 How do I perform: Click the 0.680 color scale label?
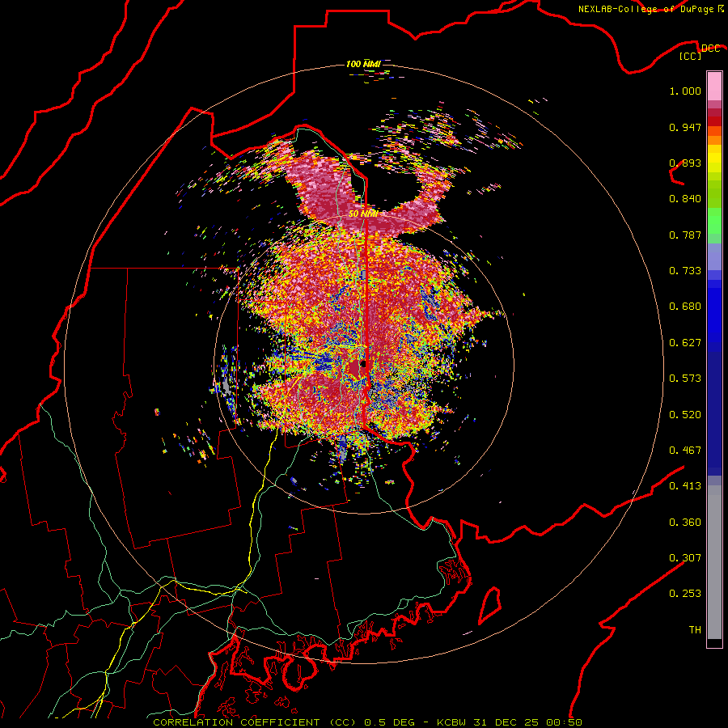[x=685, y=307]
